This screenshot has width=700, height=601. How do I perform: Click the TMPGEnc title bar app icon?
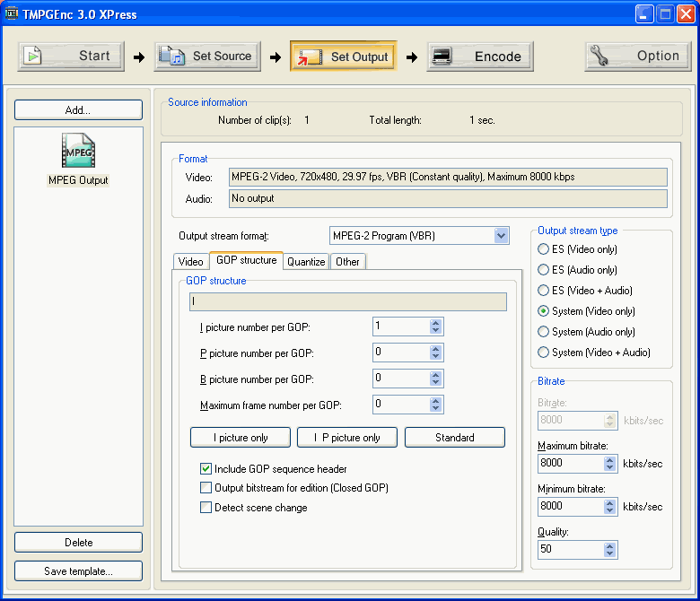[11, 13]
